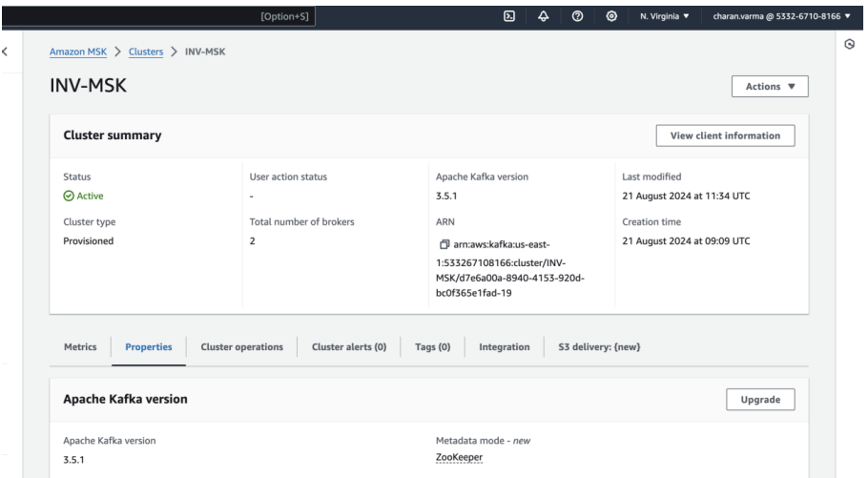This screenshot has height=478, width=868.
Task: Click the Provisioned cluster type value
Action: (88, 241)
